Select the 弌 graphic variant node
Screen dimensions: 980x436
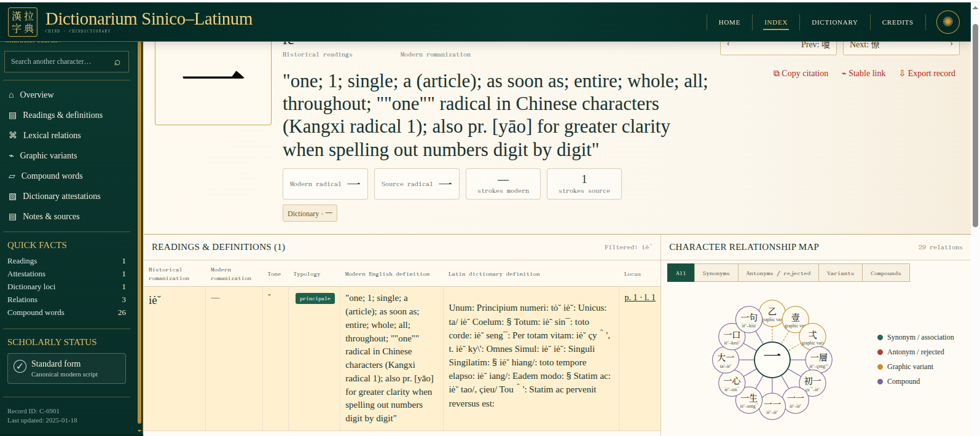pyautogui.click(x=812, y=337)
